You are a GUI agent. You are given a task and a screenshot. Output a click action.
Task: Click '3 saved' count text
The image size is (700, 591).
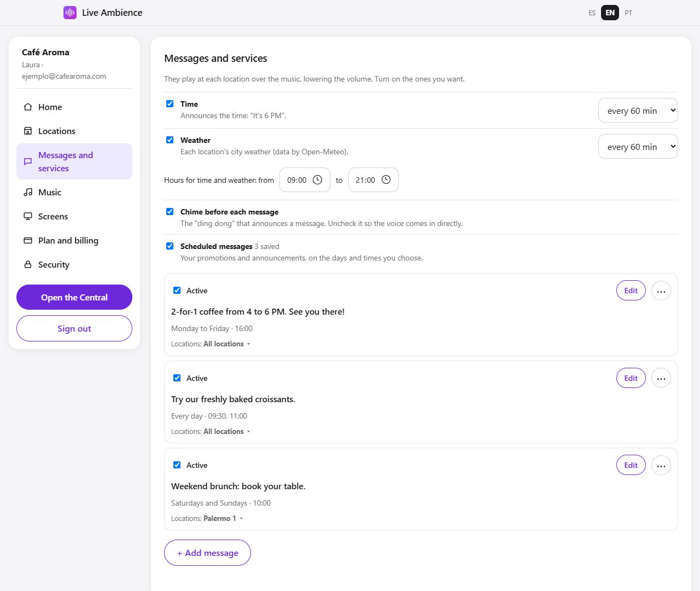tap(267, 247)
